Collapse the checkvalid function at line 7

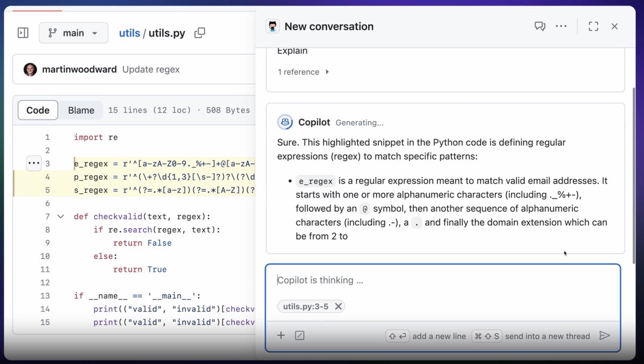61,216
